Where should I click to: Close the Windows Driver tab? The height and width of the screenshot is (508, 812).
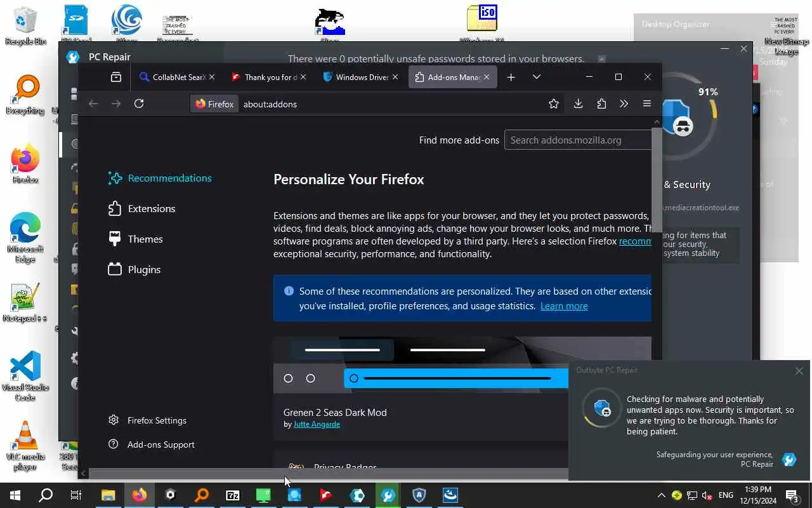(x=395, y=77)
